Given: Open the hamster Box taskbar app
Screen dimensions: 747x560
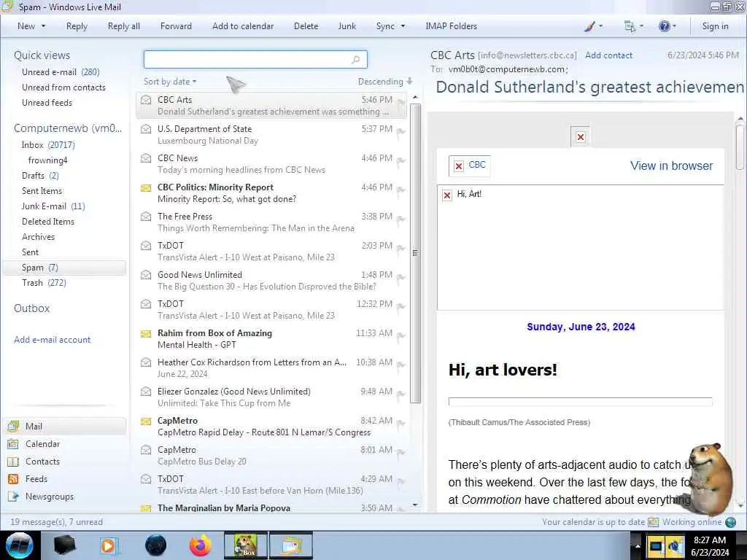Looking at the screenshot, I should coord(247,545).
